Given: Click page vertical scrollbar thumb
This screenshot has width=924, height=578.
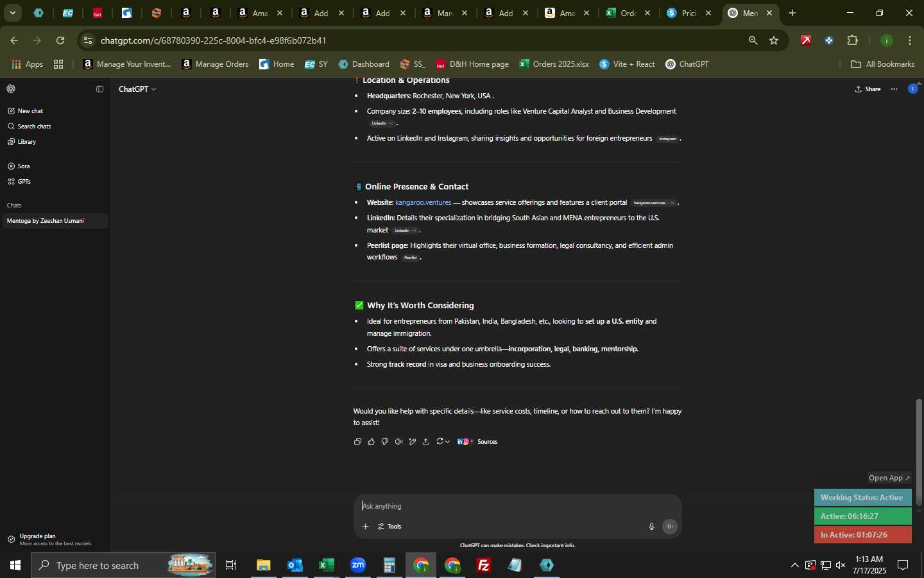Looking at the screenshot, I should click(920, 451).
